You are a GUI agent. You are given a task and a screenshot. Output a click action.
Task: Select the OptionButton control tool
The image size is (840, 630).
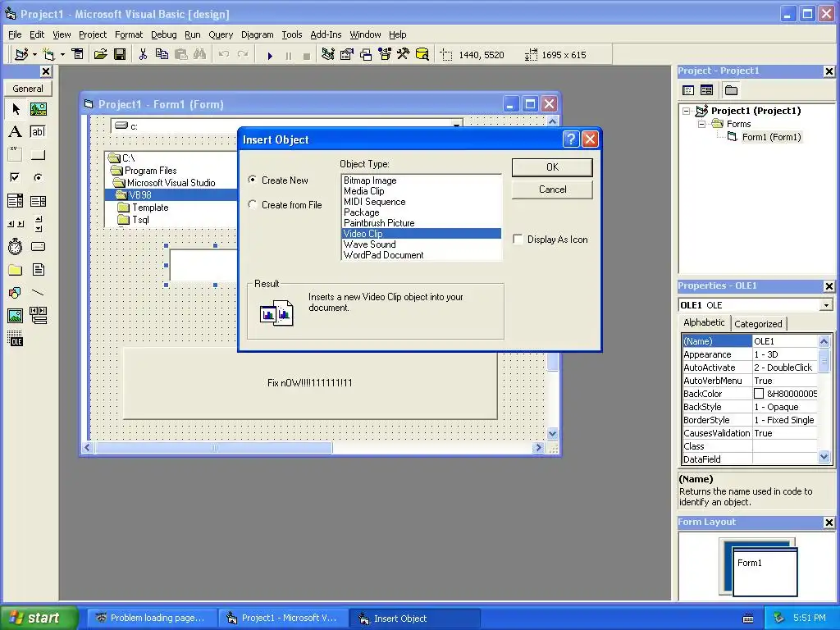(38, 177)
